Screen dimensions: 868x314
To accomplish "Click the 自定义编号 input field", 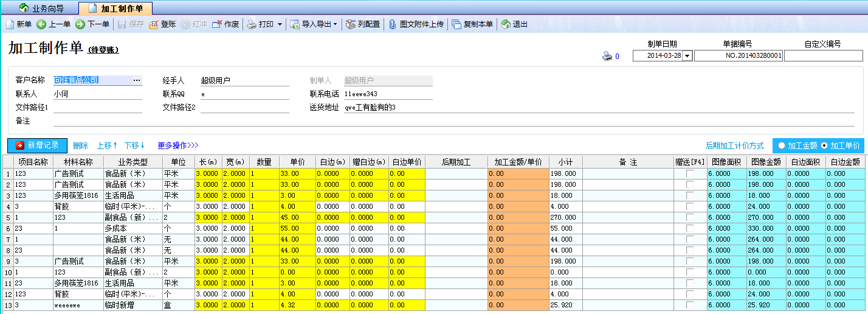I will (x=823, y=55).
